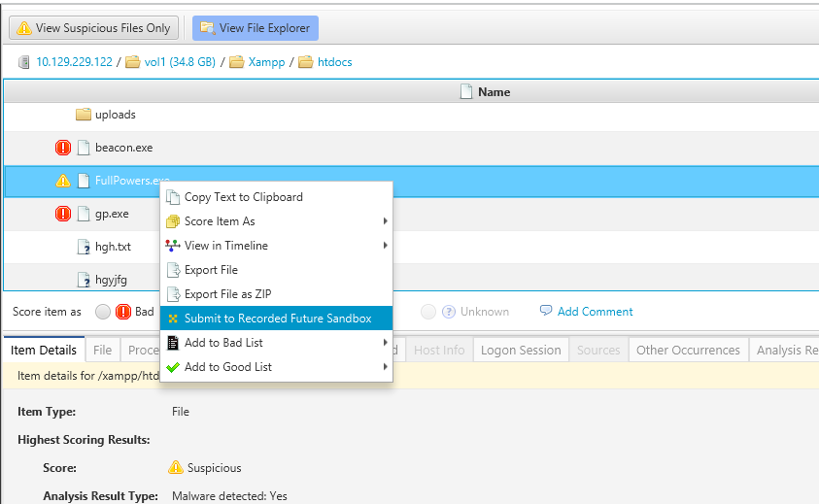The width and height of the screenshot is (819, 504).
Task: Click the hgyjfg file icon
Action: click(x=84, y=280)
